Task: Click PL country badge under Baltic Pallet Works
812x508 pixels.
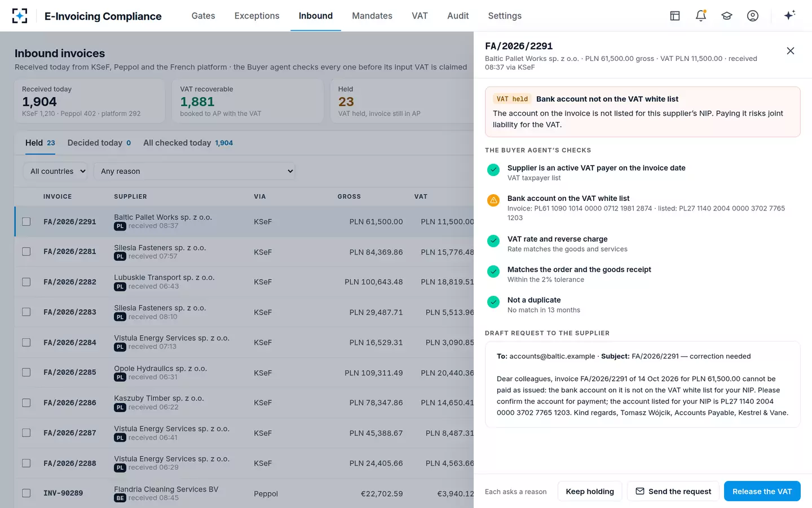Action: click(120, 226)
